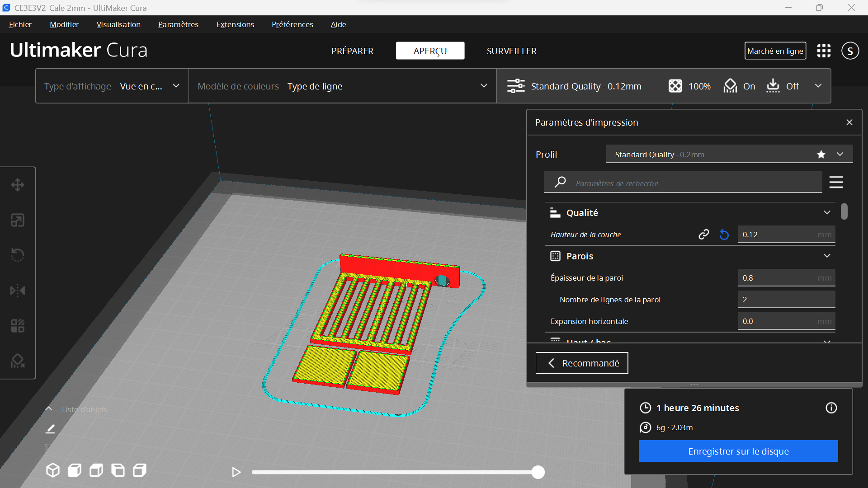Select the Support Blocker tool
Screen dimensions: 868x488
18,361
